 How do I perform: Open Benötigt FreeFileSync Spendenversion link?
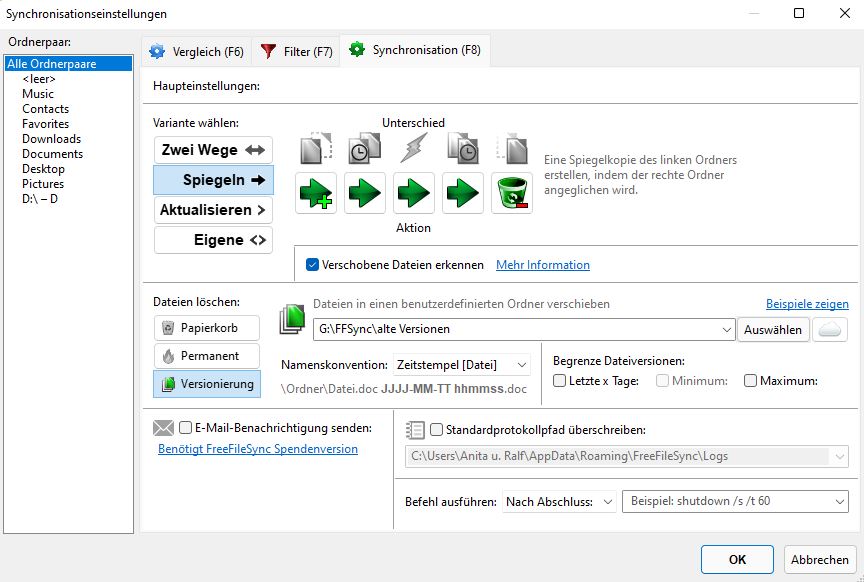click(x=258, y=449)
